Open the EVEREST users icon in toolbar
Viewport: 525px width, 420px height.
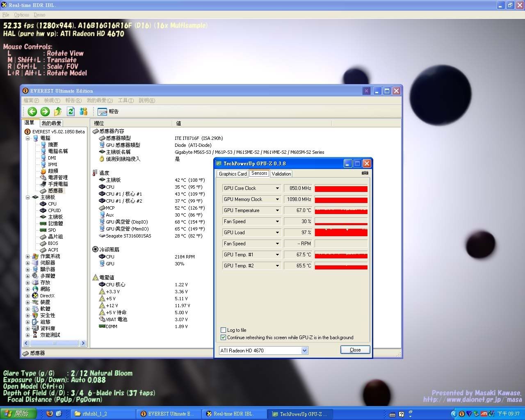point(84,112)
